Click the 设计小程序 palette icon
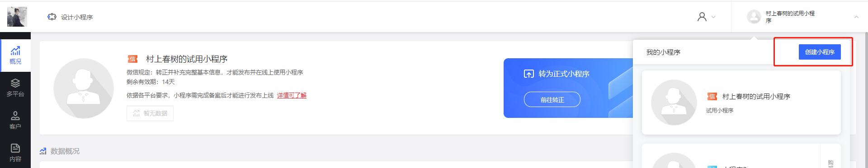 point(52,17)
